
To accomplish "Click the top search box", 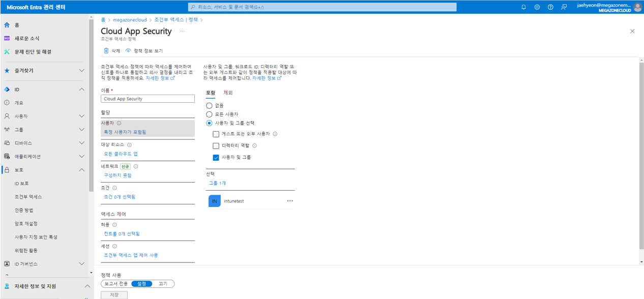I will tap(322, 7).
